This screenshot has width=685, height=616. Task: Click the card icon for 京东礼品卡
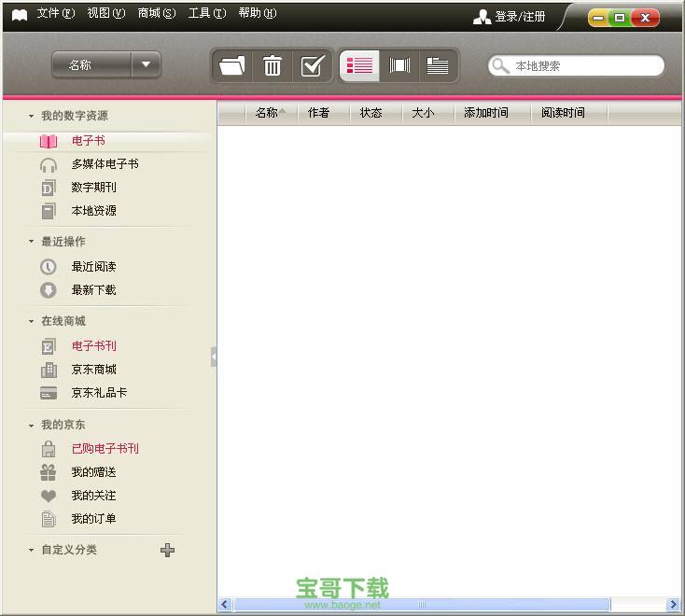[49, 393]
